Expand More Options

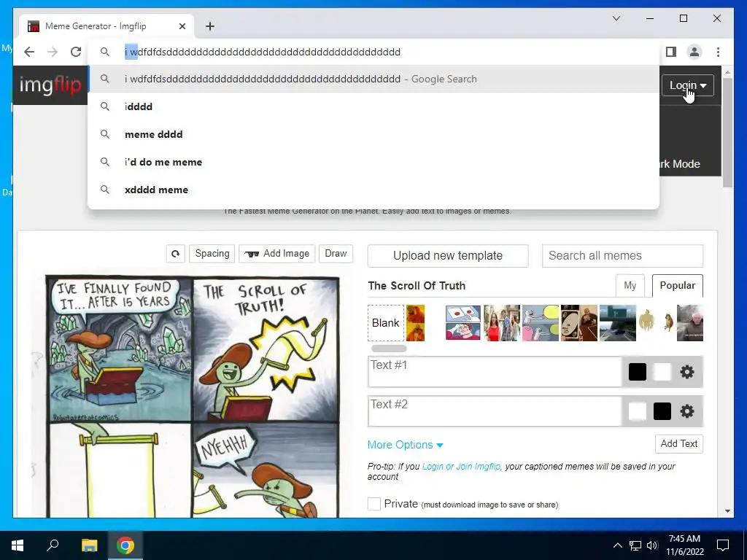click(x=405, y=445)
